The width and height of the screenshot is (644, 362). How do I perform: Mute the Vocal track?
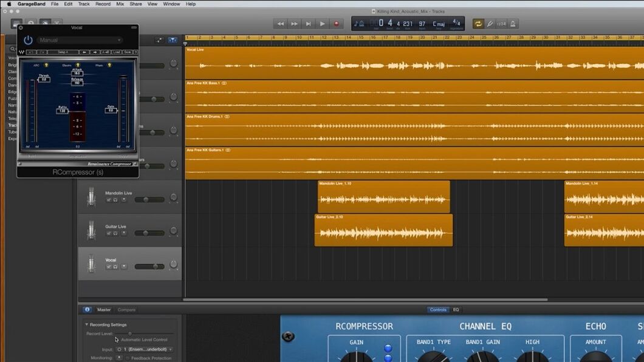pos(109,267)
